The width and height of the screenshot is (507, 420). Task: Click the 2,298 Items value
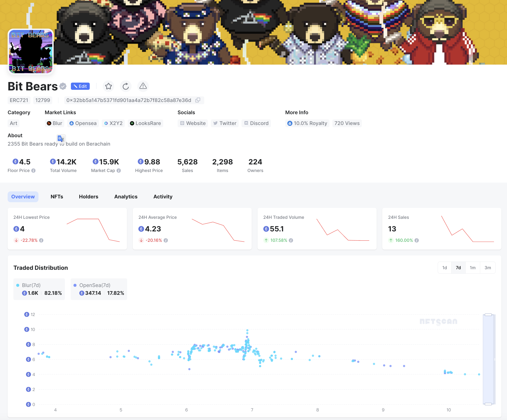pos(222,162)
